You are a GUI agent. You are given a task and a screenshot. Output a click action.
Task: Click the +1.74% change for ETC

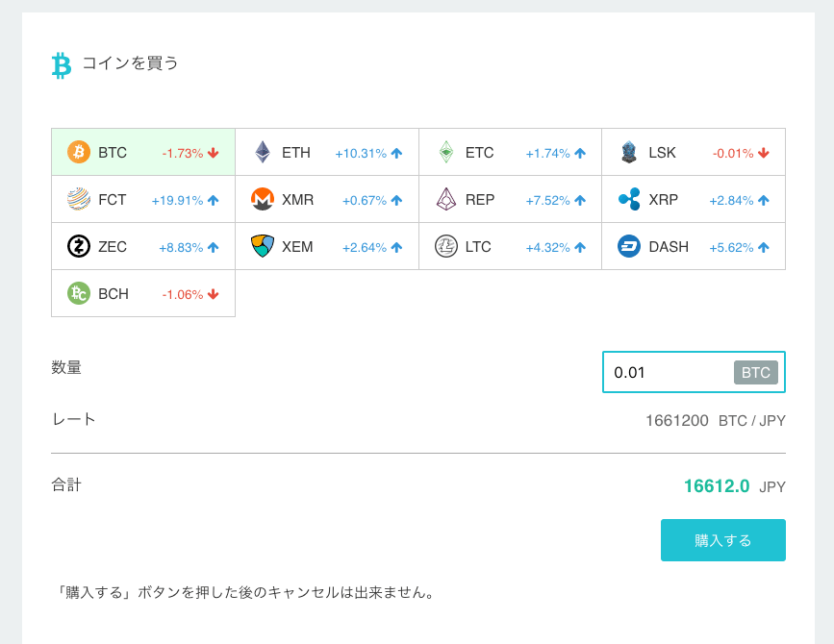click(x=548, y=154)
